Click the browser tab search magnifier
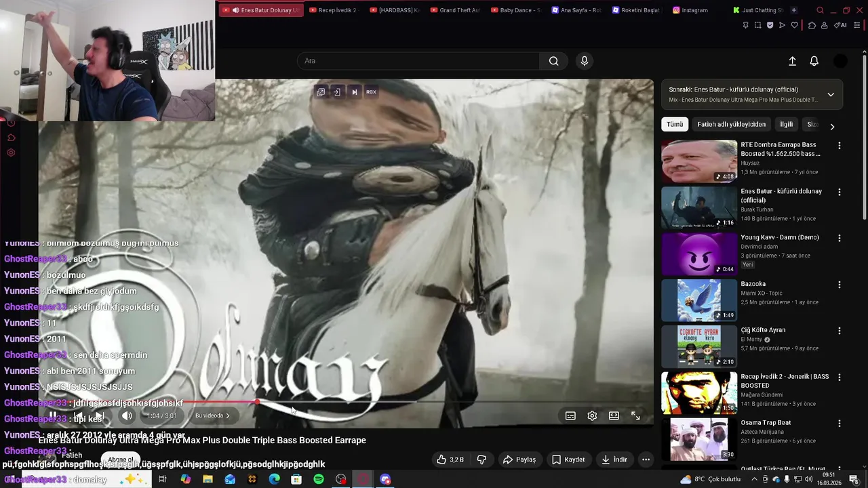 pos(820,10)
